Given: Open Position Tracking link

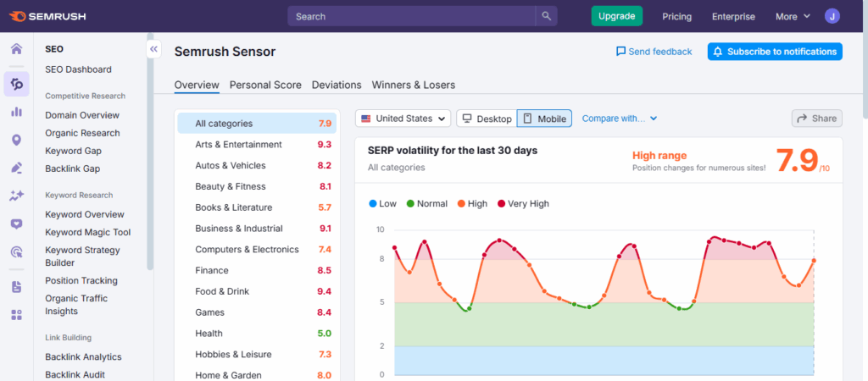Looking at the screenshot, I should click(81, 280).
